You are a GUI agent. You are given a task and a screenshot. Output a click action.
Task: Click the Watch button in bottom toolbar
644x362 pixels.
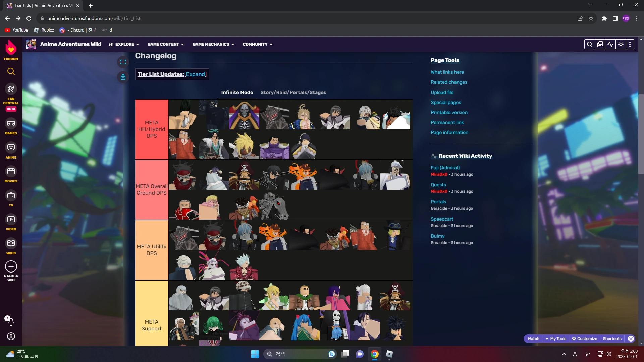533,339
